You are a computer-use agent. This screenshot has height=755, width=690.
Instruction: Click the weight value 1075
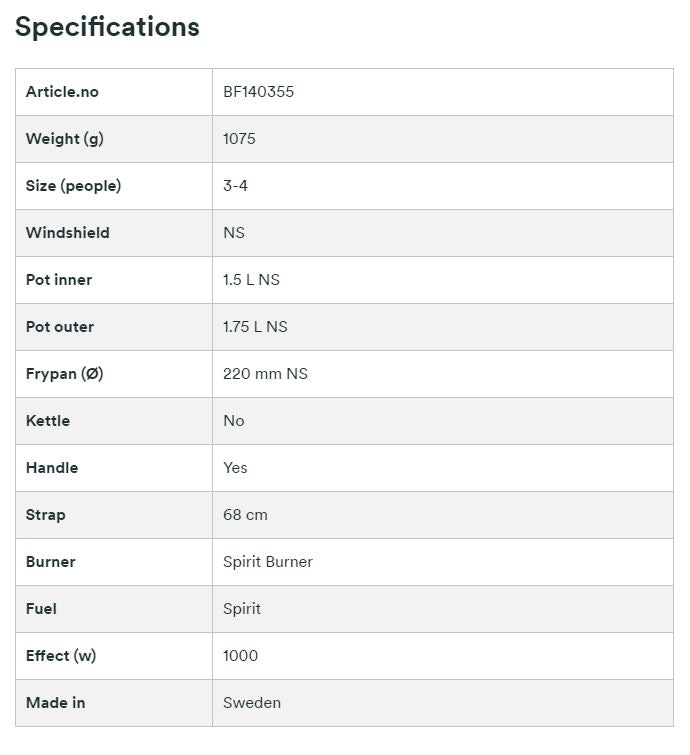pos(239,139)
